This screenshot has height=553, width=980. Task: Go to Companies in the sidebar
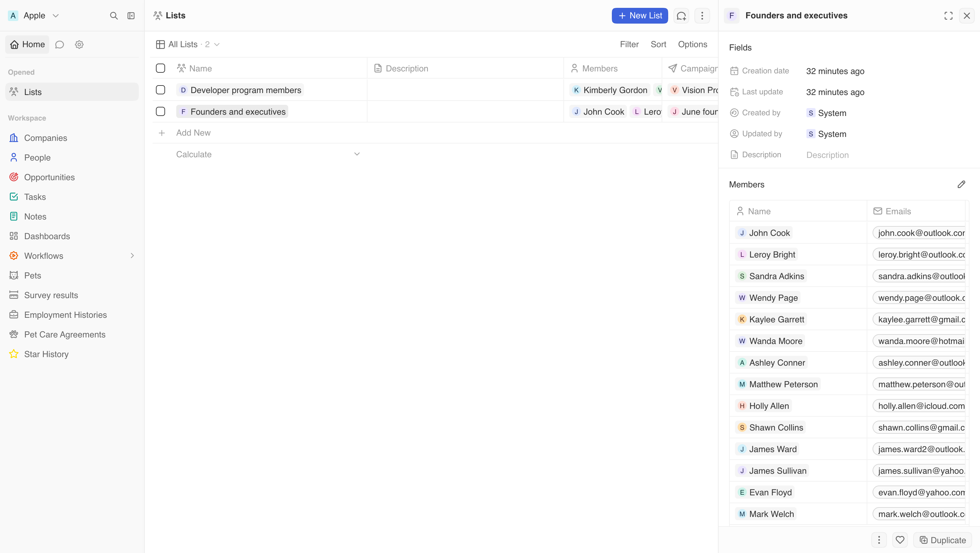(46, 138)
